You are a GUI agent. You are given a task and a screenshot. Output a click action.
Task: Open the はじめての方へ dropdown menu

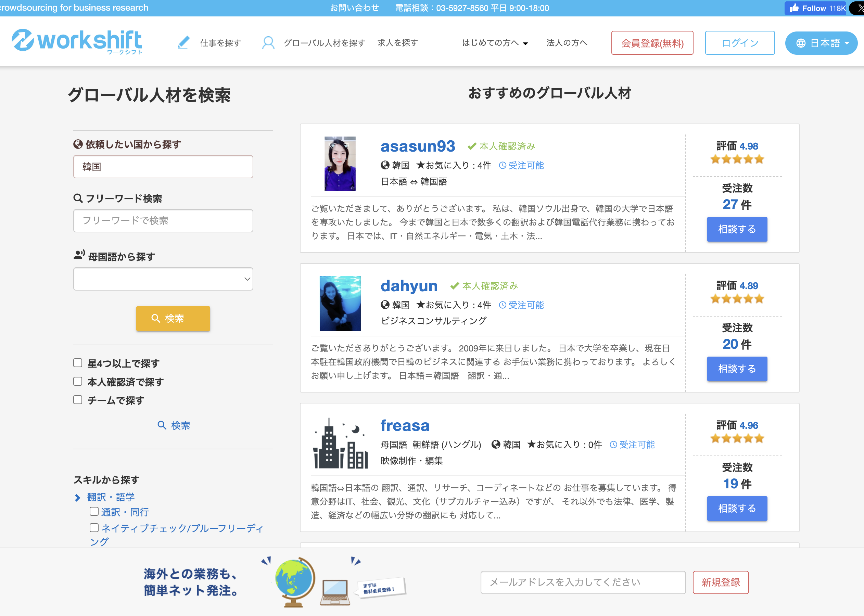[494, 43]
